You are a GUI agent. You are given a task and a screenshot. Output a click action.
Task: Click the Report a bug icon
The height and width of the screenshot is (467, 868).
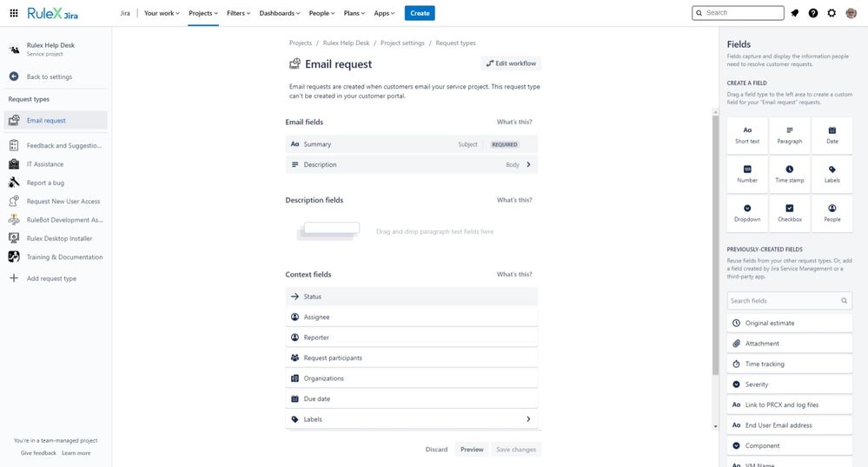click(14, 183)
